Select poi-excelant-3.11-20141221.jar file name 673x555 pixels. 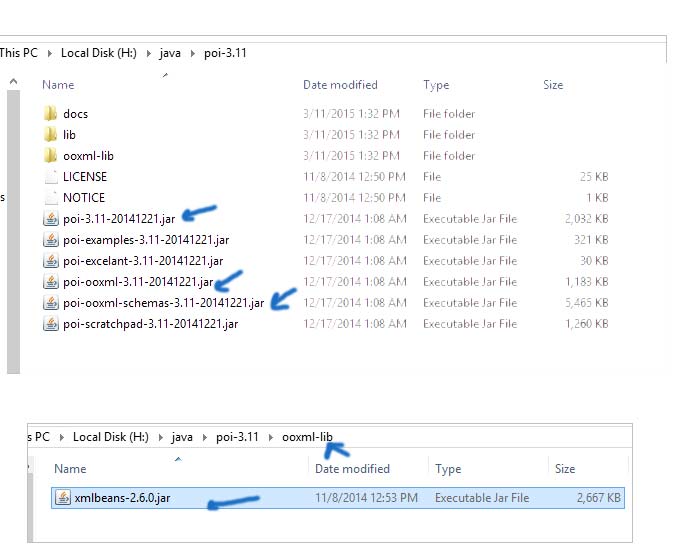(x=143, y=261)
